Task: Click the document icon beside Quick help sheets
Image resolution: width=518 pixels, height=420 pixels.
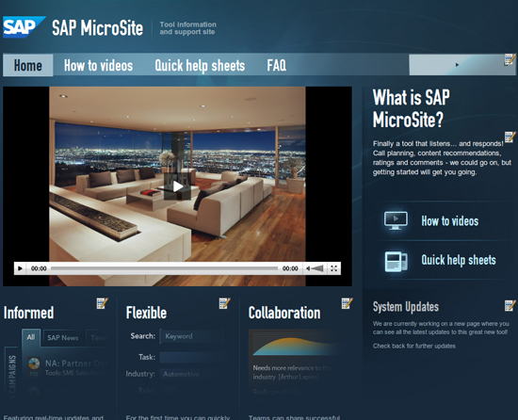Action: click(397, 261)
